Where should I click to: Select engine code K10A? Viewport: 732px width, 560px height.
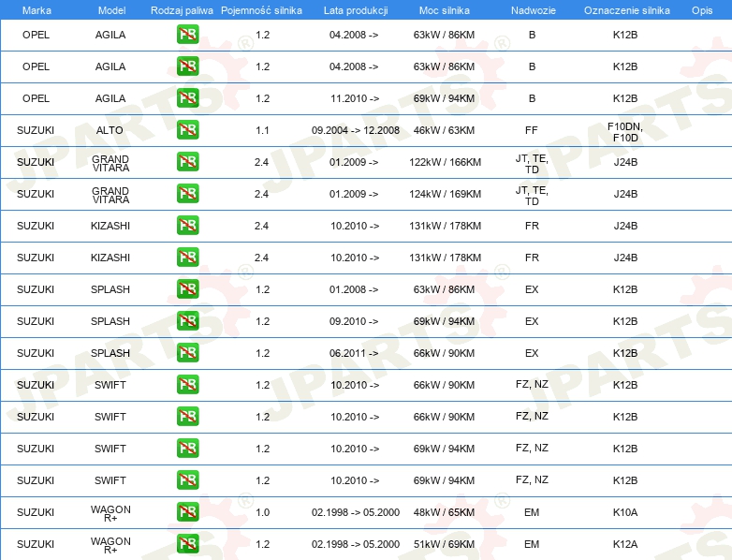625,512
